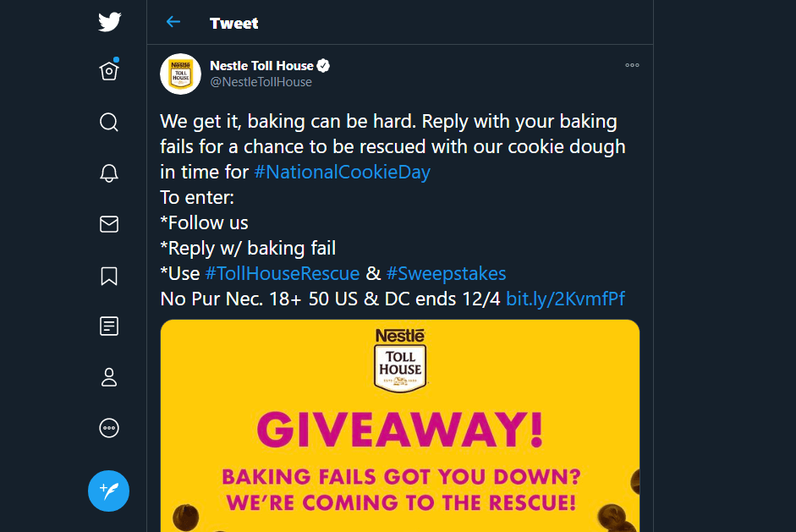
Task: Click the Nestle Toll House profile avatar
Action: click(178, 74)
